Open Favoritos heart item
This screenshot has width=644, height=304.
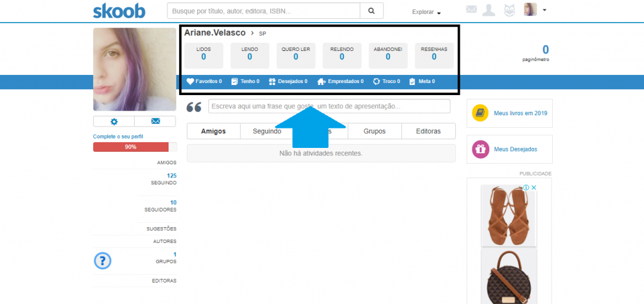(204, 81)
